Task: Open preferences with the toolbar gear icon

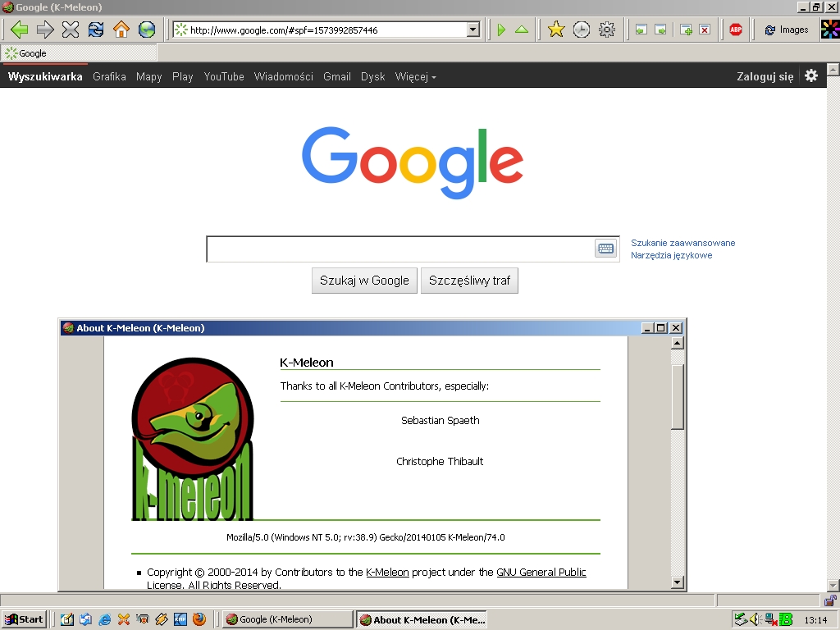Action: 606,30
